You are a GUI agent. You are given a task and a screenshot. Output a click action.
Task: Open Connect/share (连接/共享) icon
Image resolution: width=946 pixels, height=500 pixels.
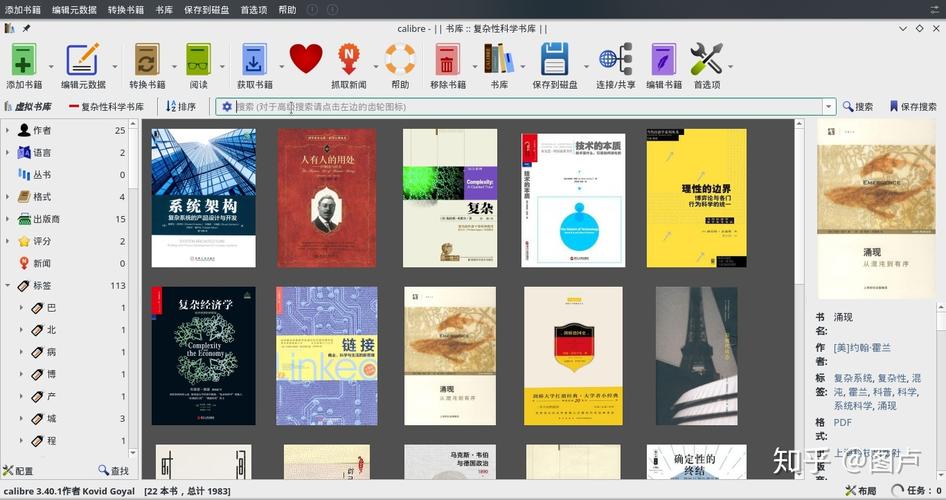click(x=615, y=59)
